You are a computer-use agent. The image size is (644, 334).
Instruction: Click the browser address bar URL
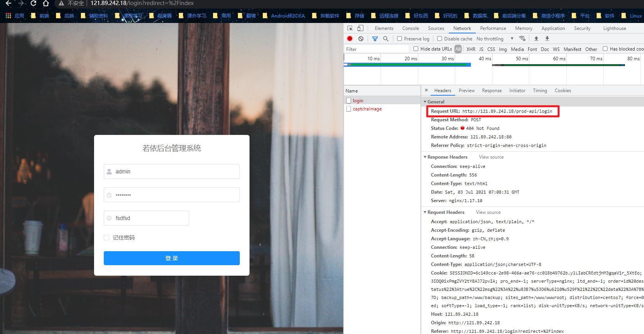click(x=142, y=3)
